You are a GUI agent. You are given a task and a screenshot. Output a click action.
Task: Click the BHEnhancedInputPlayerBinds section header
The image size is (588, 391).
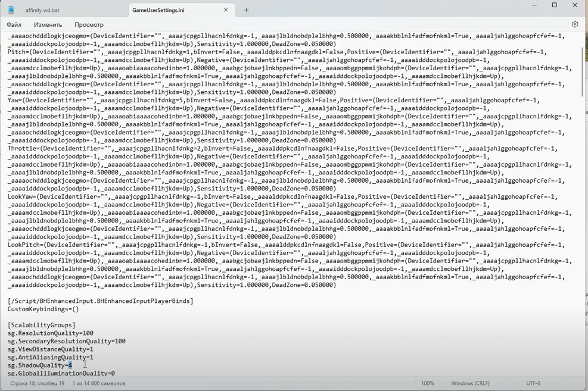tap(101, 301)
